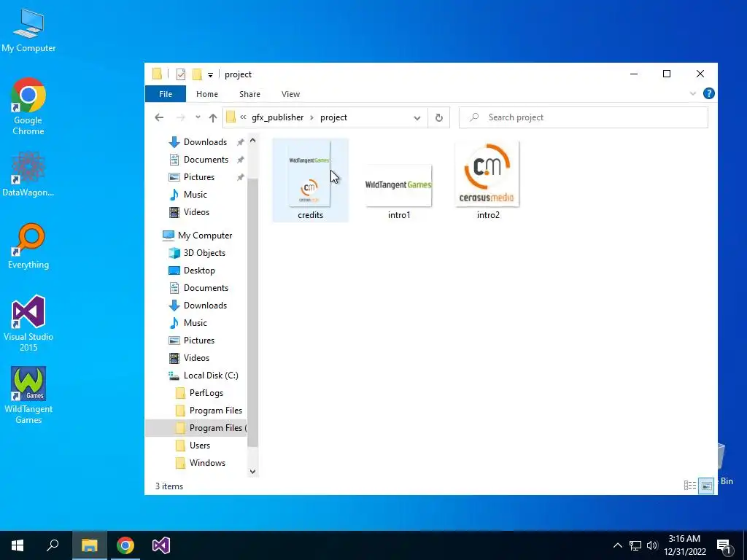Image resolution: width=747 pixels, height=560 pixels.
Task: Launch WildTangent Games desktop shortcut
Action: pyautogui.click(x=28, y=395)
